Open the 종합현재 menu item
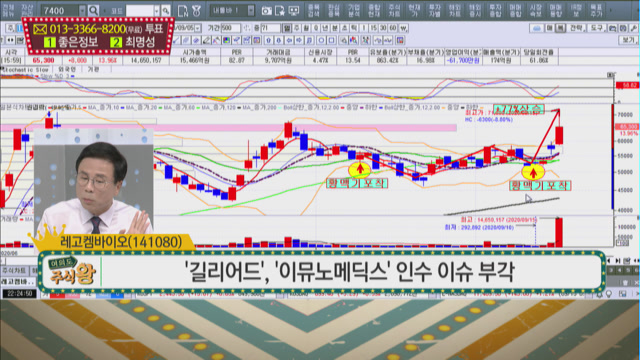 point(374,11)
